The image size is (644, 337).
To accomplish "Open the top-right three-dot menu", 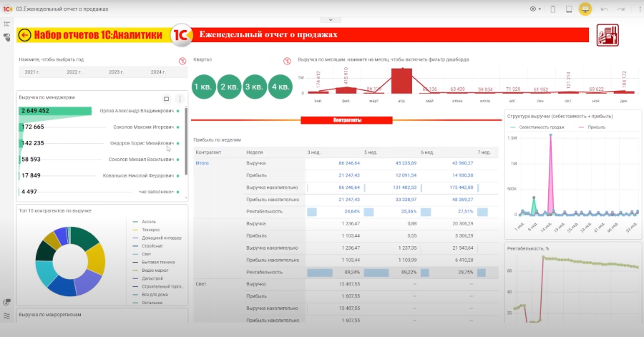I will [640, 9].
